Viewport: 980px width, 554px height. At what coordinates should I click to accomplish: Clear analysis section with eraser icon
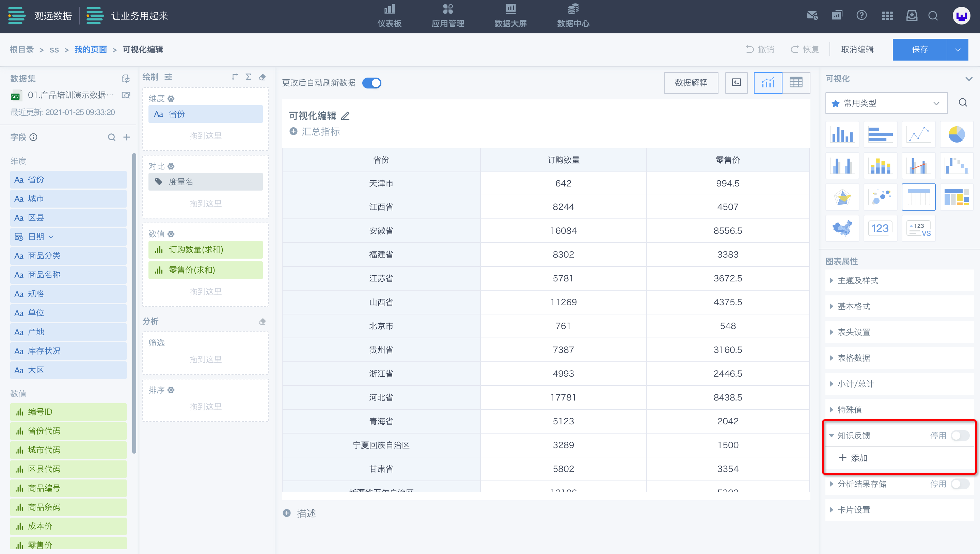tap(262, 322)
